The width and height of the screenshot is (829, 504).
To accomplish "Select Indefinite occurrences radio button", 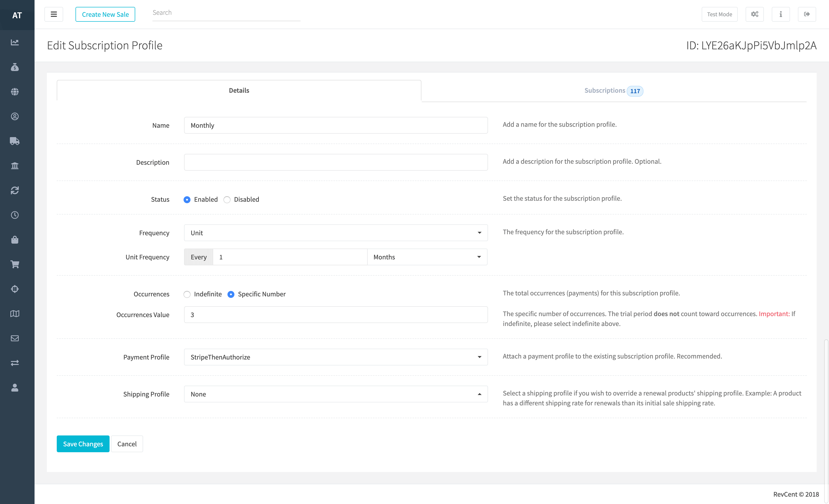I will [x=187, y=294].
